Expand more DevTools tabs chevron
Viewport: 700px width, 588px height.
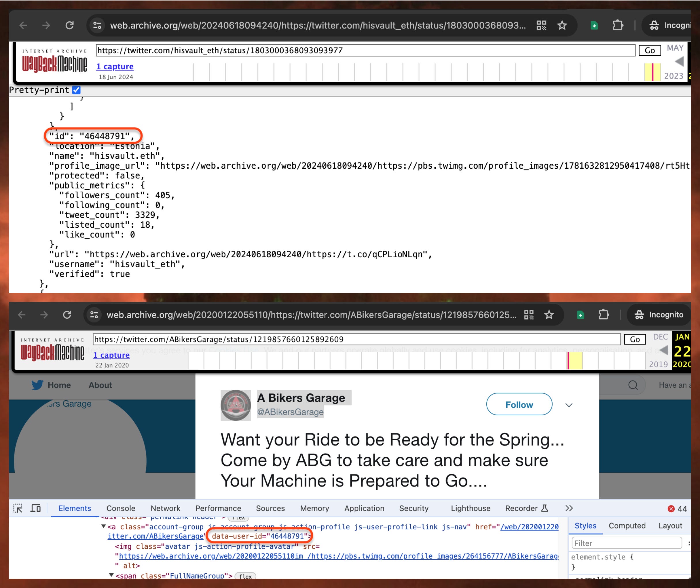[x=569, y=508]
